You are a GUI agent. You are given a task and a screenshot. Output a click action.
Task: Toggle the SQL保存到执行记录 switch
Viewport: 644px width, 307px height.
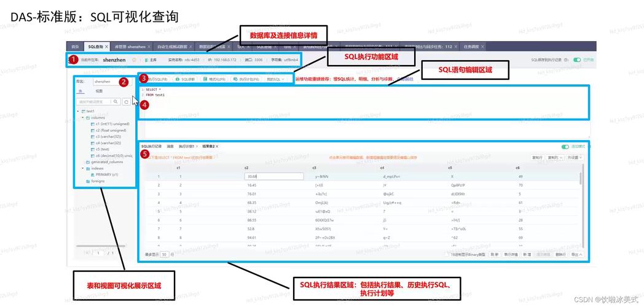pyautogui.click(x=577, y=60)
